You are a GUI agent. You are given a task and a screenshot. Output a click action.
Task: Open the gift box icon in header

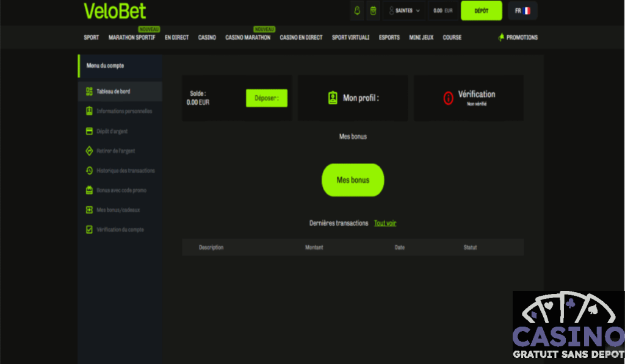374,11
